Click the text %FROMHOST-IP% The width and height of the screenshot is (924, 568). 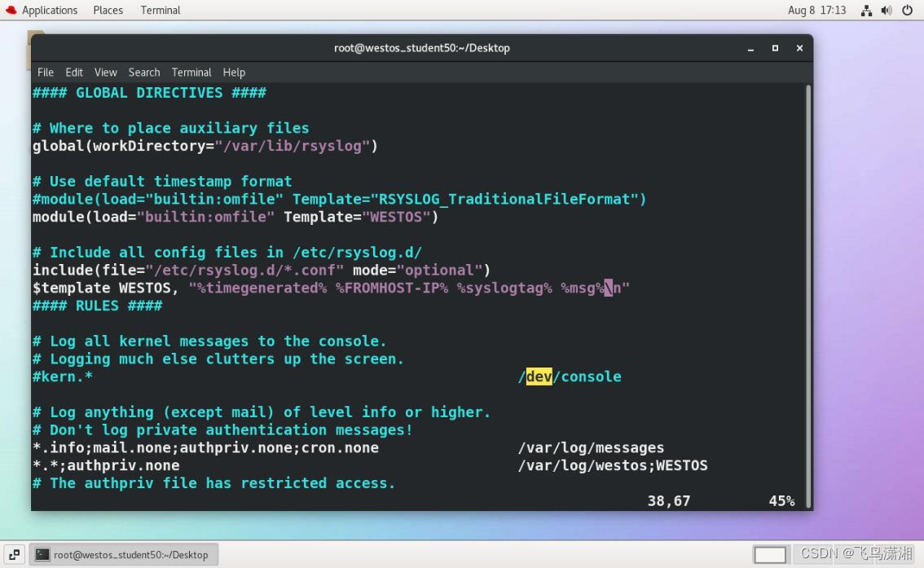(x=392, y=288)
